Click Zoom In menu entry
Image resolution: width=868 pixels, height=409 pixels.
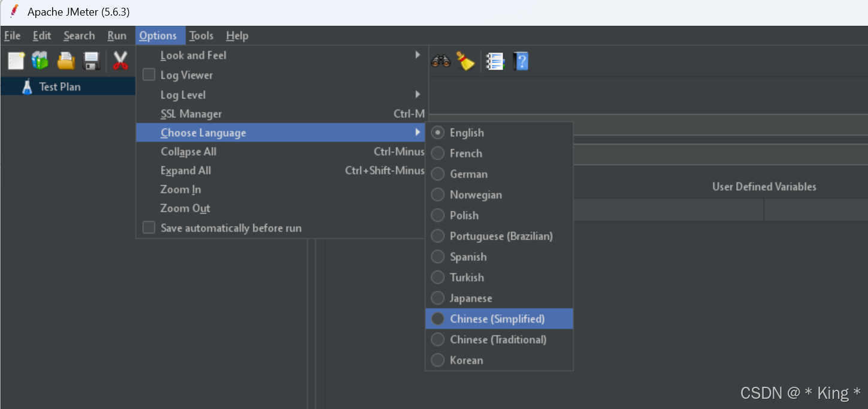[281, 190]
